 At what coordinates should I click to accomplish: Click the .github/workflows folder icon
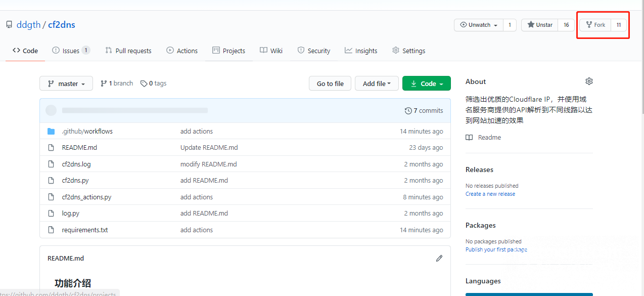(x=51, y=131)
